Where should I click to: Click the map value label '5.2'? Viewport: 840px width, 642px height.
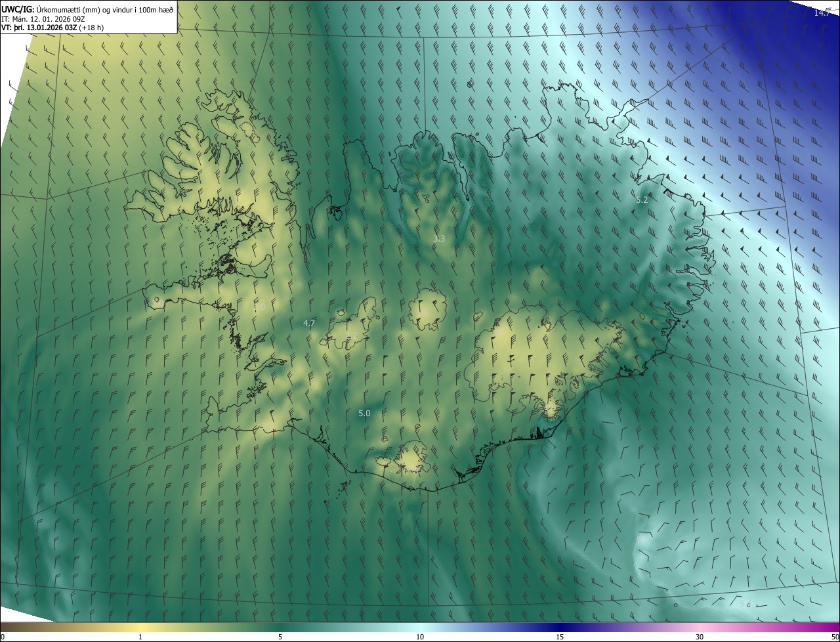coord(642,200)
